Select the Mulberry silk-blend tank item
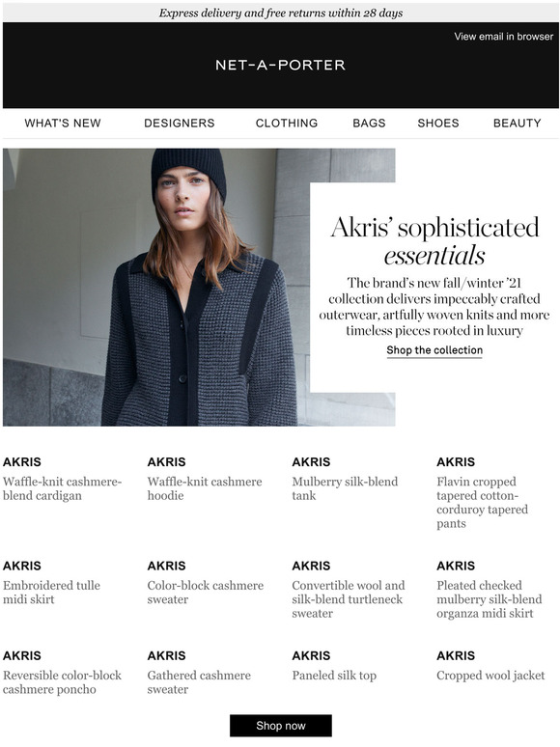The height and width of the screenshot is (747, 560). [345, 488]
